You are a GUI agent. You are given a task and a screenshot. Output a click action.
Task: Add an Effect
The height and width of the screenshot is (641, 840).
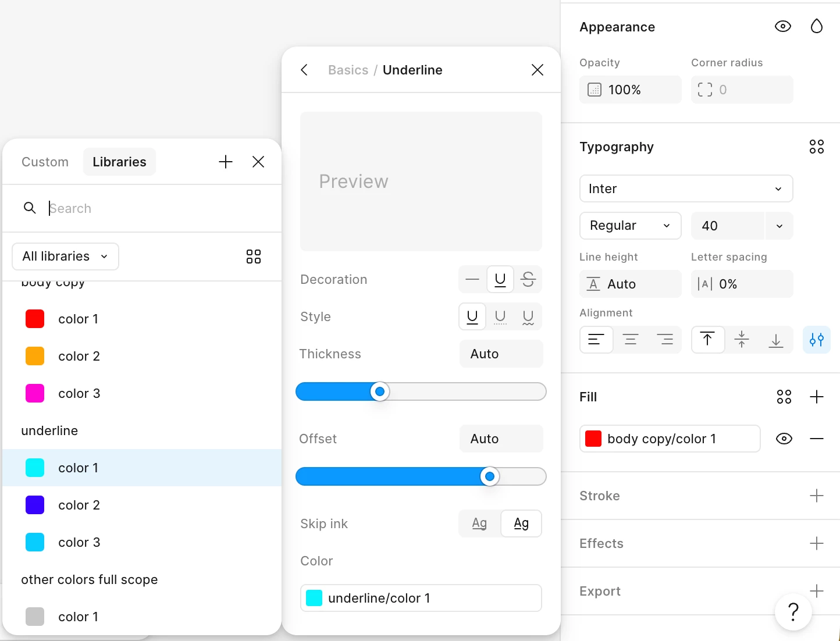tap(817, 543)
